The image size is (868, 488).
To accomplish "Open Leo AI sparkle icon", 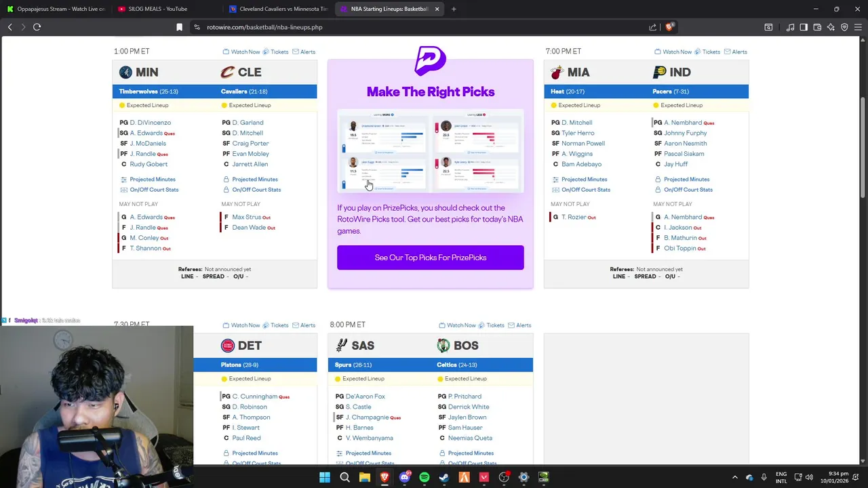I will click(831, 27).
